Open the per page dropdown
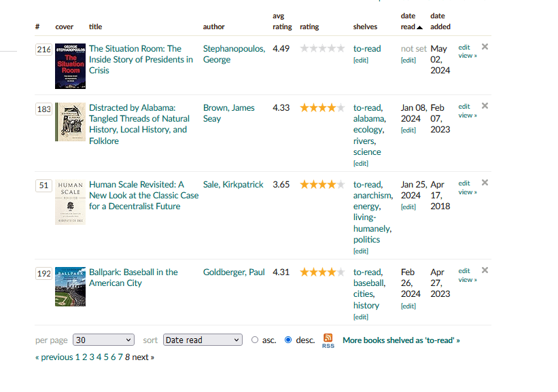Image resolution: width=558 pixels, height=392 pixels. tap(104, 340)
